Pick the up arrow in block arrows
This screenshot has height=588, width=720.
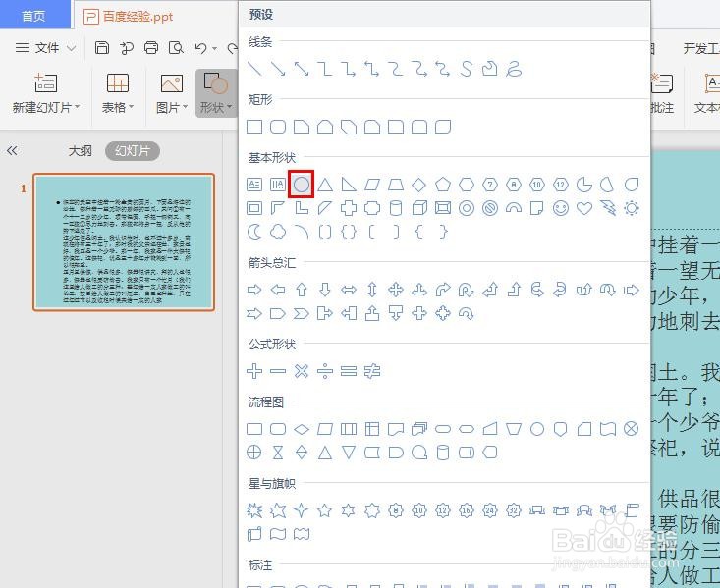point(302,290)
